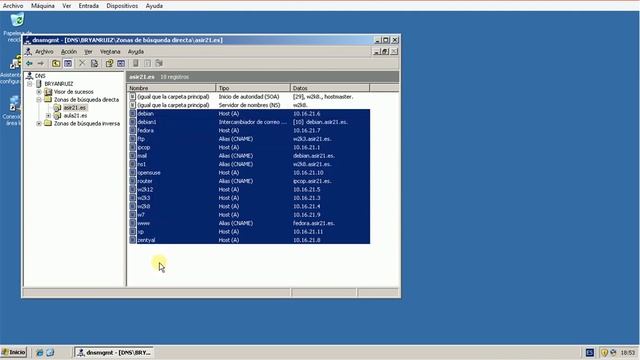Click the Delete X icon in toolbar
Viewport: 640px width, 360px height.
pos(82,63)
